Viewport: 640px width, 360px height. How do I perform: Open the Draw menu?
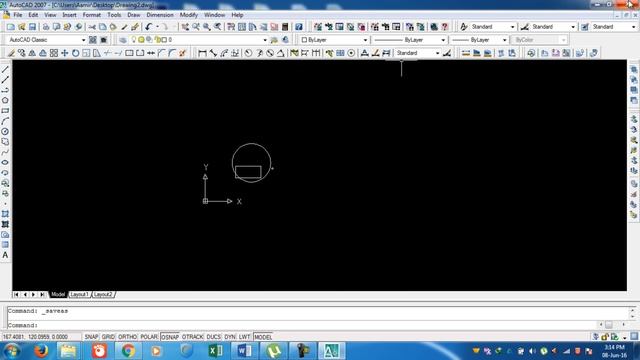[133, 15]
